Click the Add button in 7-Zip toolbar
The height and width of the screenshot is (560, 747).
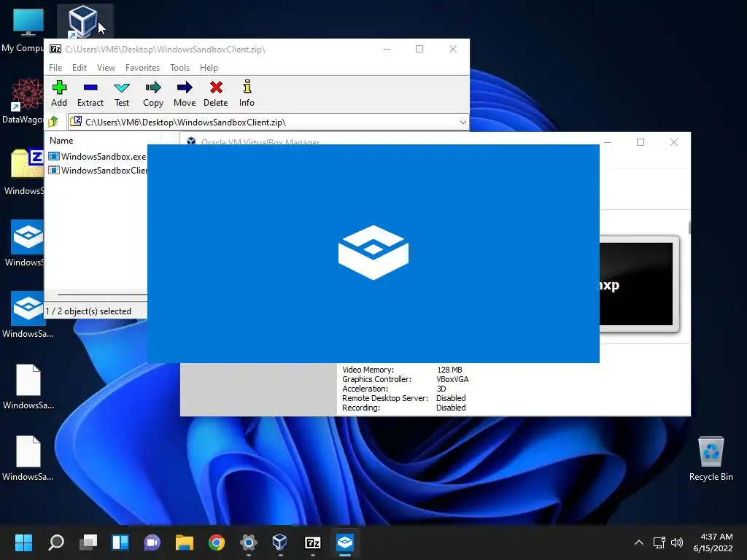pyautogui.click(x=59, y=93)
